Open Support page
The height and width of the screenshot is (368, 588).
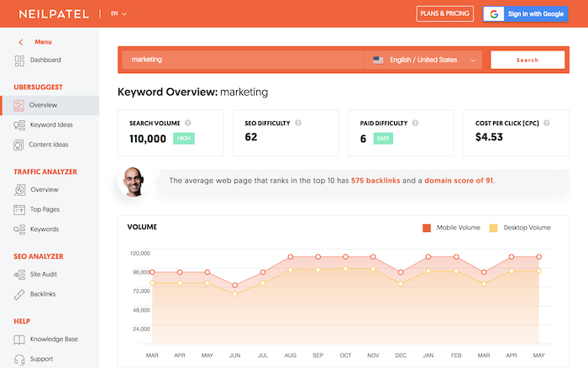tap(41, 359)
